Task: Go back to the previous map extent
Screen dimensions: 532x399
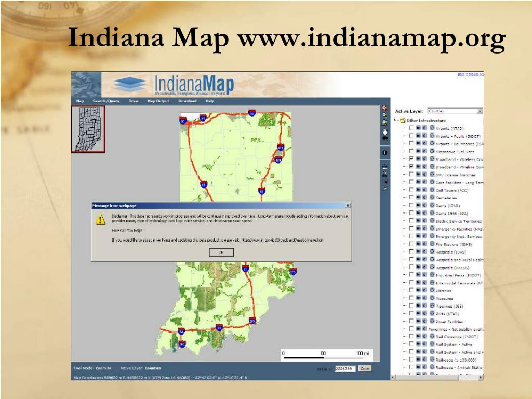Action: (x=385, y=138)
